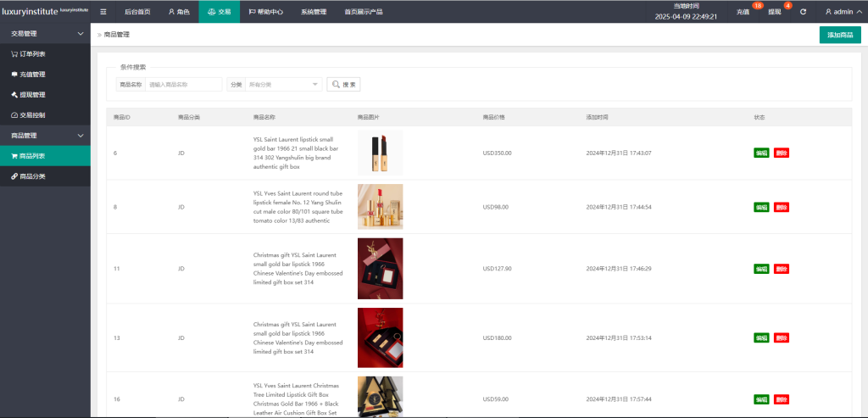Open 订单列表 in the sidebar
The image size is (868, 418).
46,53
